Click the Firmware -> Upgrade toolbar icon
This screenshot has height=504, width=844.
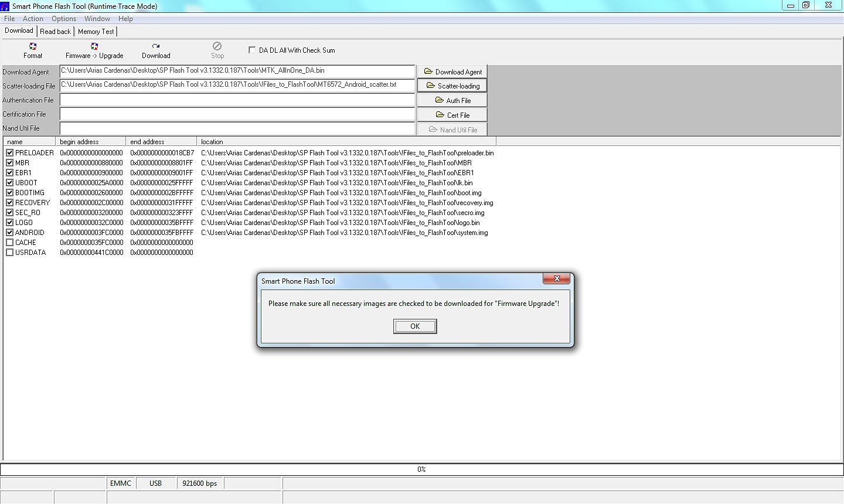click(94, 46)
